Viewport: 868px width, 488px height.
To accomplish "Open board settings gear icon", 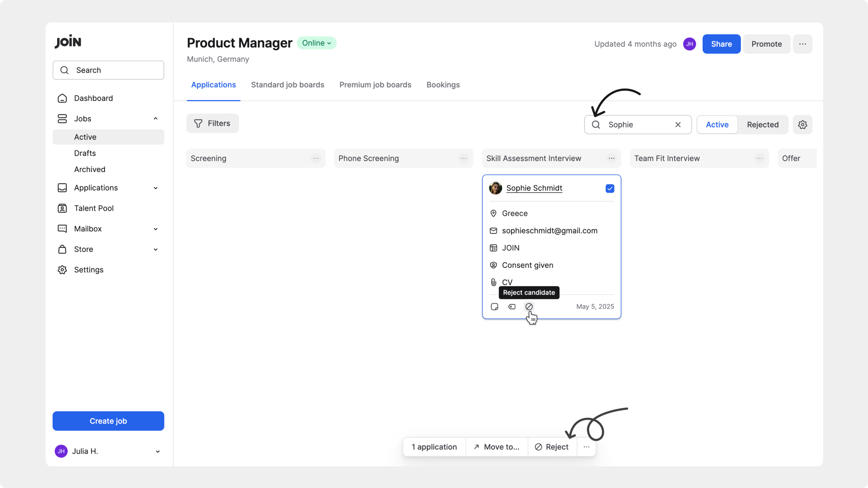I will click(x=803, y=125).
